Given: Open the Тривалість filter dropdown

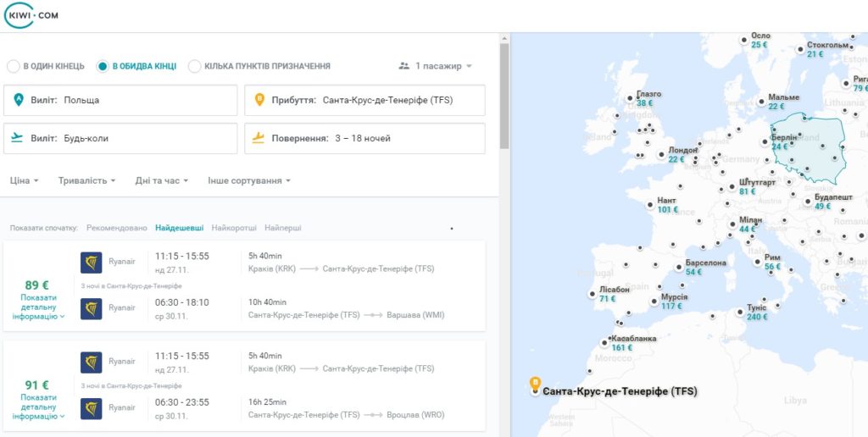Looking at the screenshot, I should pyautogui.click(x=87, y=181).
